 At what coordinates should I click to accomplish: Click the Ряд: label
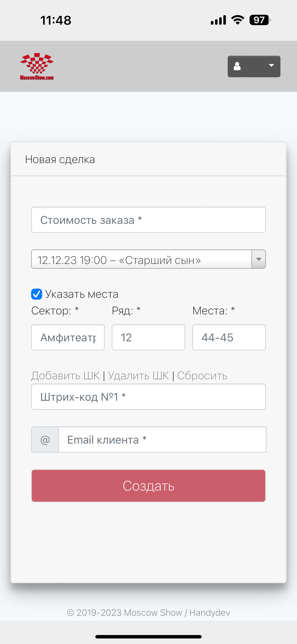126,311
